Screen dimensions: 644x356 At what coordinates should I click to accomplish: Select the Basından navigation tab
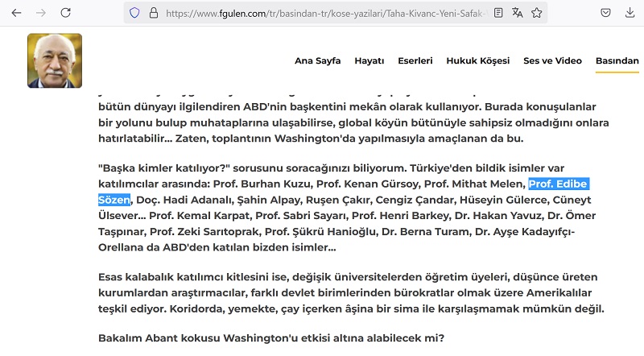tap(617, 61)
